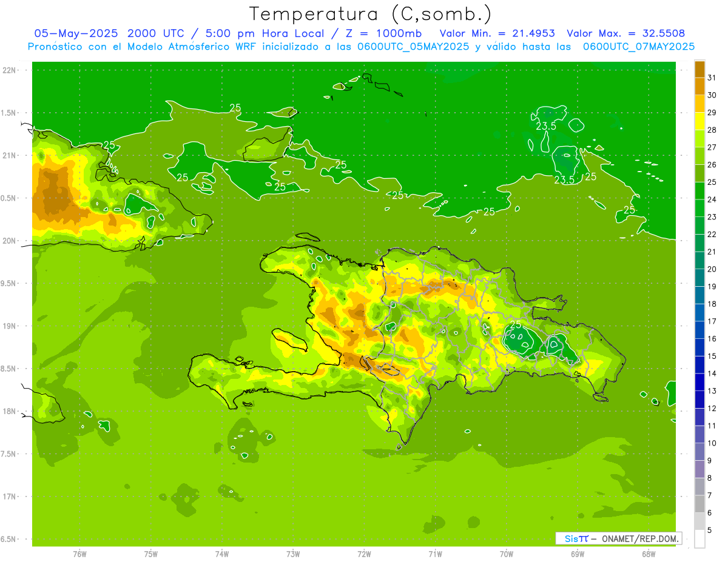Click the "22N" latitude axis label
Image resolution: width=728 pixels, height=562 pixels.
coord(9,70)
